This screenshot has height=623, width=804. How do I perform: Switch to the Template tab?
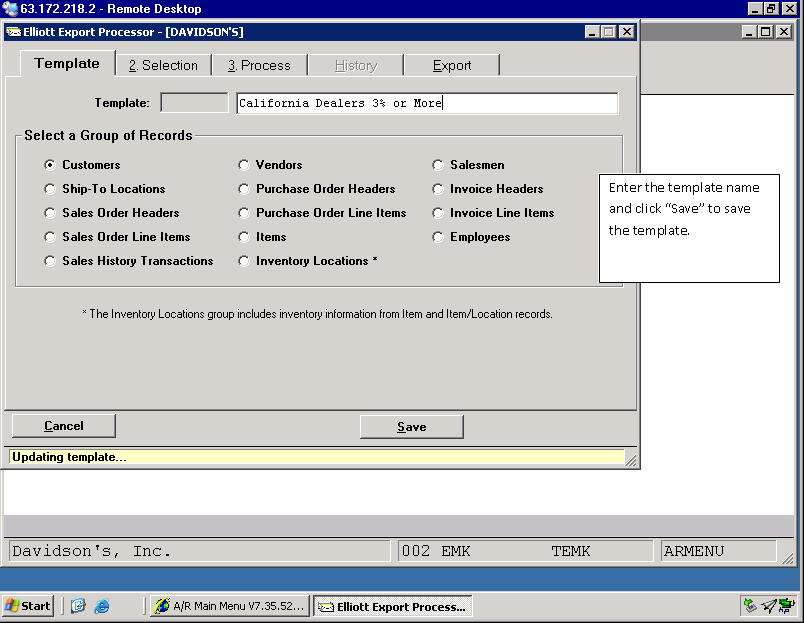(67, 64)
